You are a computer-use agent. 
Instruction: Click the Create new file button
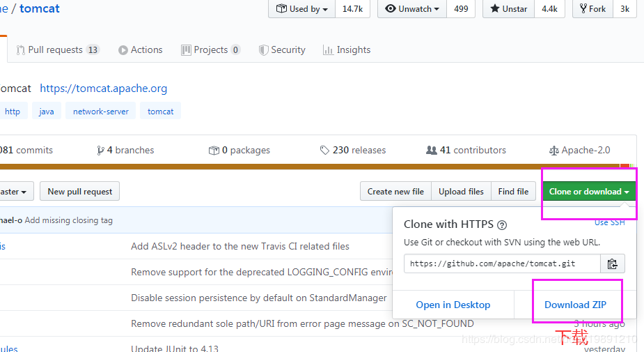[395, 191]
